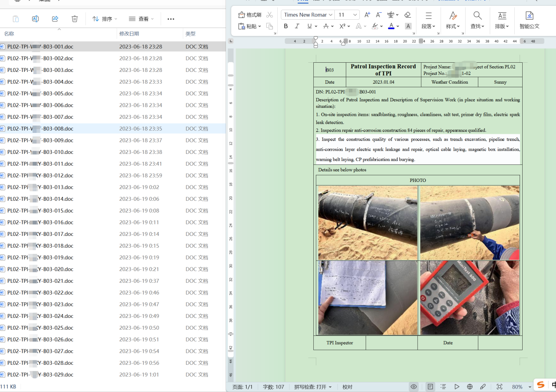Apply character shading with the gray A icon
Image resolution: width=556 pixels, height=392 pixels.
(x=408, y=26)
